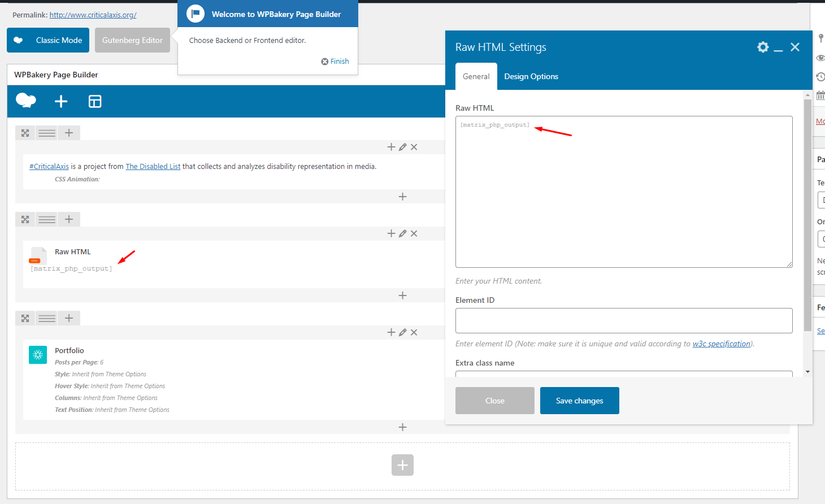Click the Classic Mode button
This screenshot has height=504, width=825.
48,40
